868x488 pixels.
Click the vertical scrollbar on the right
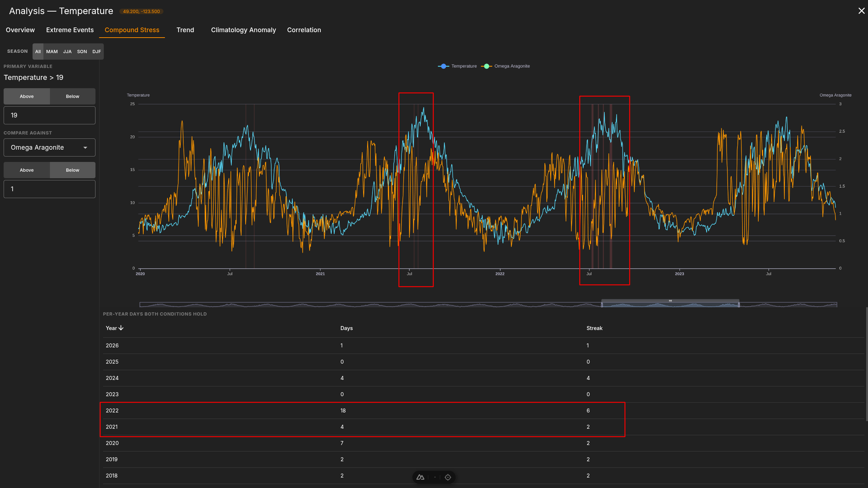point(867,364)
